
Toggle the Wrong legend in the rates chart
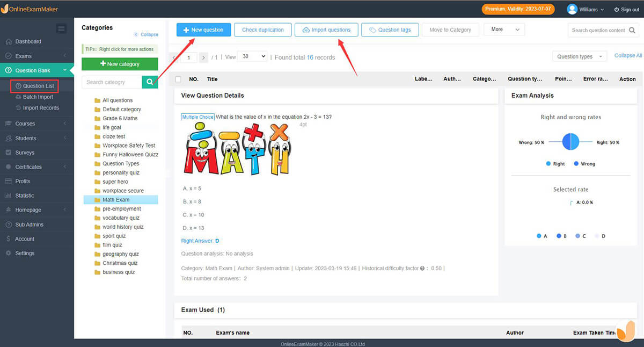click(x=584, y=163)
